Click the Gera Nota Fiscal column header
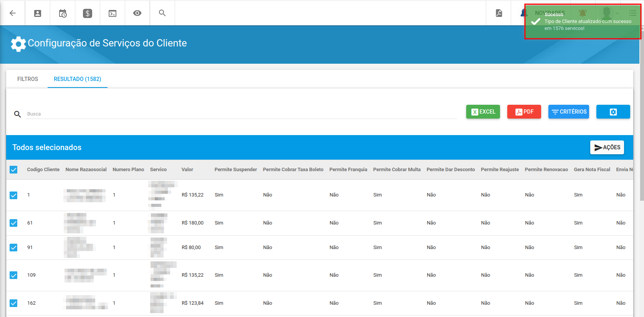 [592, 170]
